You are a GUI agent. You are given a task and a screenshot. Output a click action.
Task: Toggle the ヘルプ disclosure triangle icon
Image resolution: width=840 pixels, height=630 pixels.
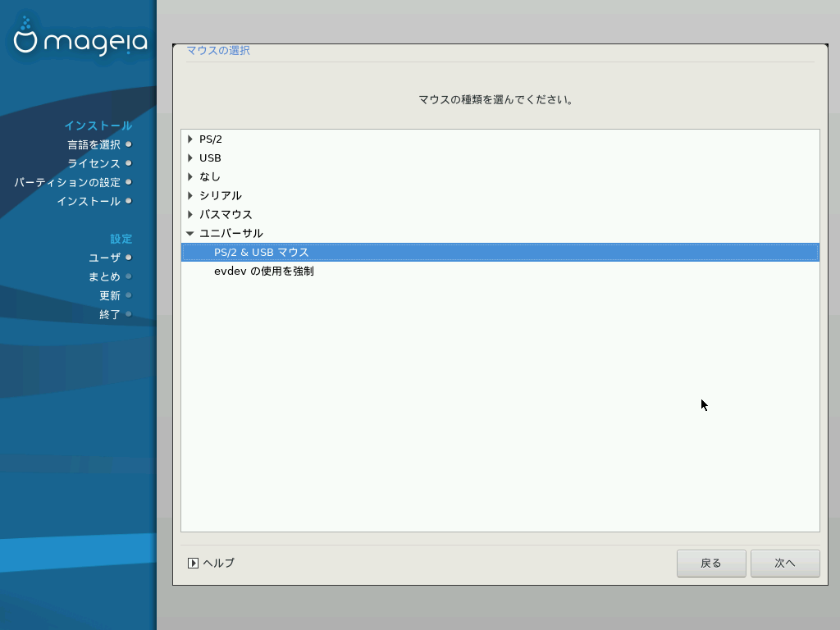(193, 563)
